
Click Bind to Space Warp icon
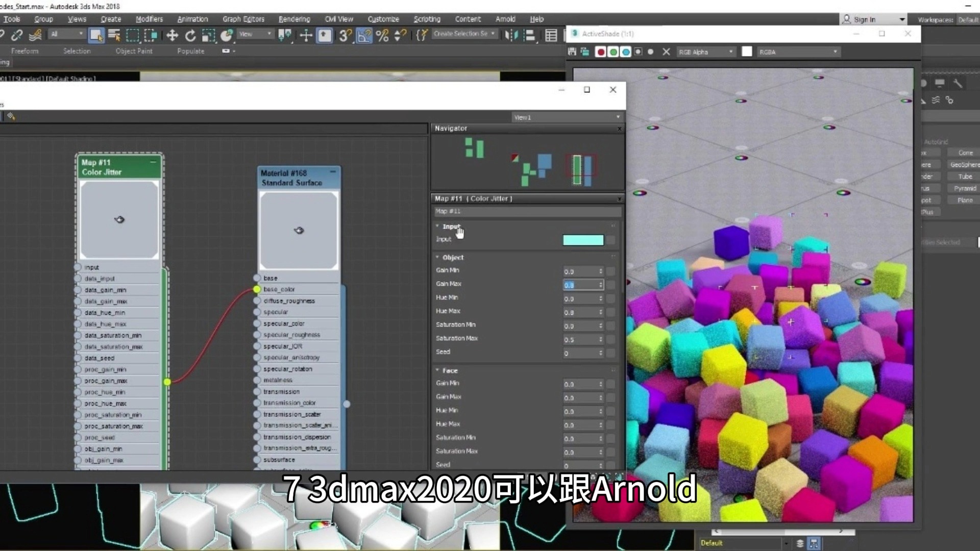(x=35, y=35)
